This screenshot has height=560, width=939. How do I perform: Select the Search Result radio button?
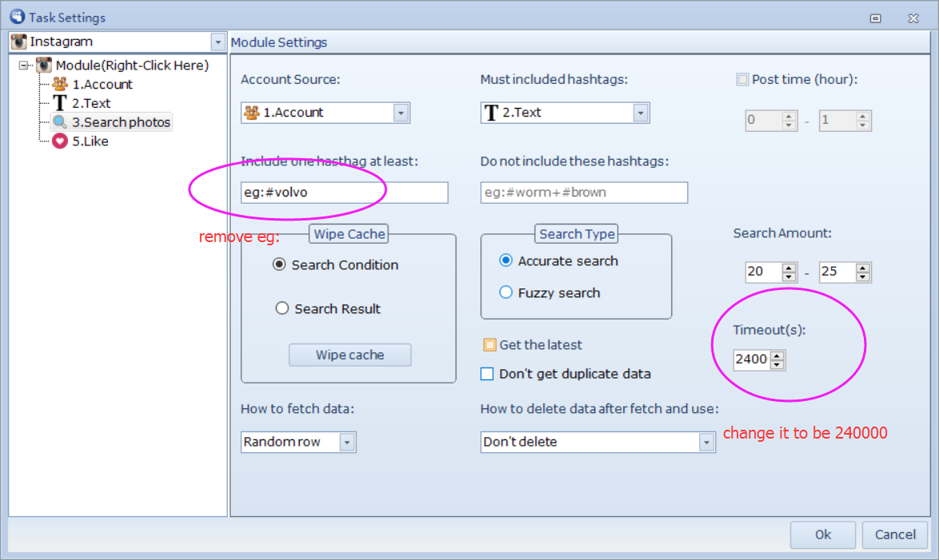coord(282,308)
